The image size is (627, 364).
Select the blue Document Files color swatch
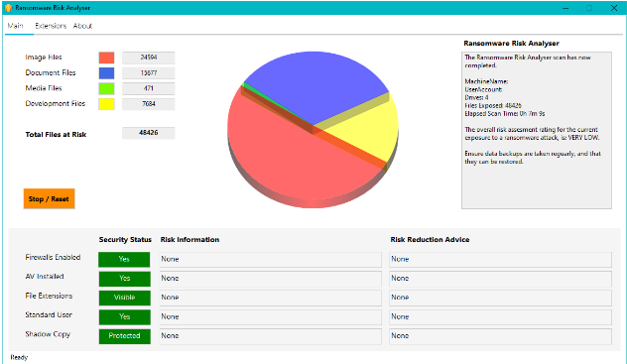click(x=107, y=73)
